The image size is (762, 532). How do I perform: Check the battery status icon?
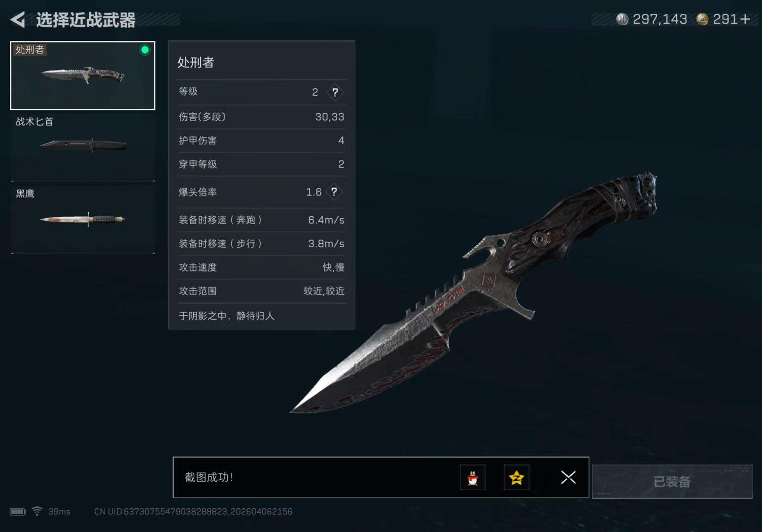click(x=18, y=511)
